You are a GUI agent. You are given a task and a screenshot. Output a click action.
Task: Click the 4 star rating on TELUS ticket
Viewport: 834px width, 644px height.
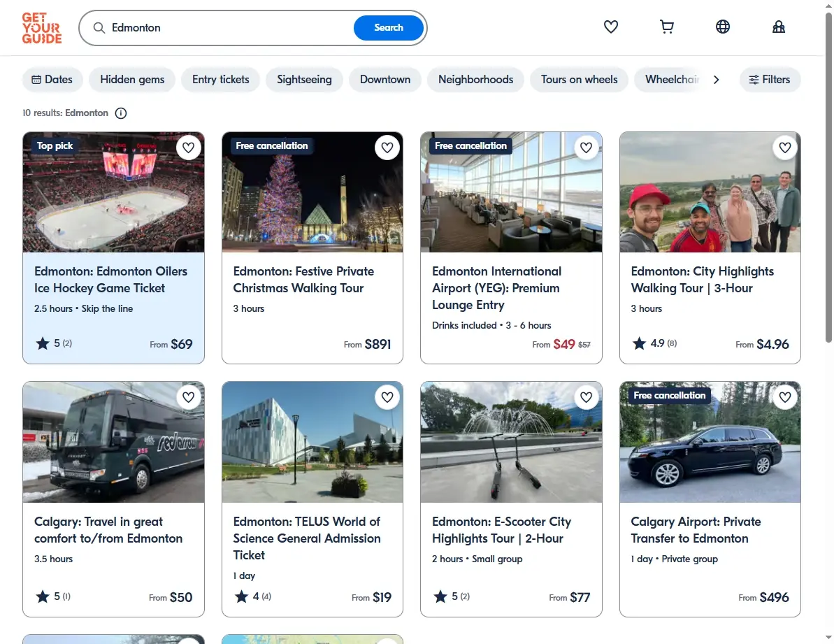tap(253, 596)
